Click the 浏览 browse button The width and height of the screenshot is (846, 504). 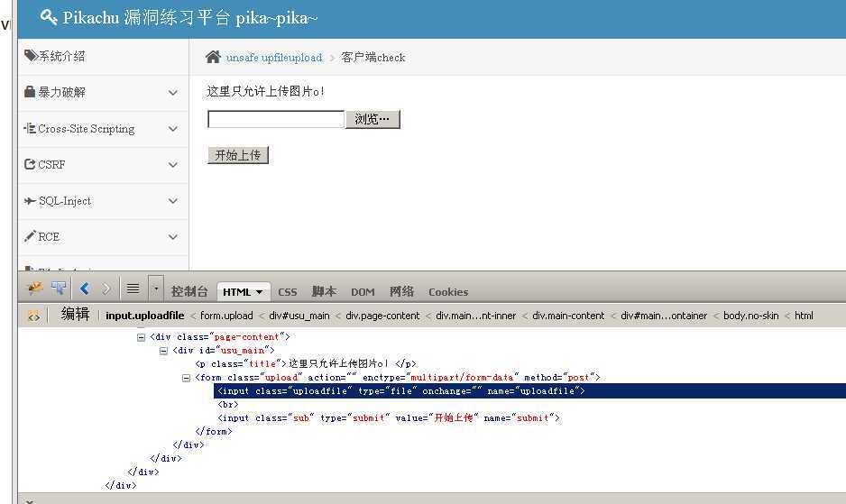tap(372, 119)
